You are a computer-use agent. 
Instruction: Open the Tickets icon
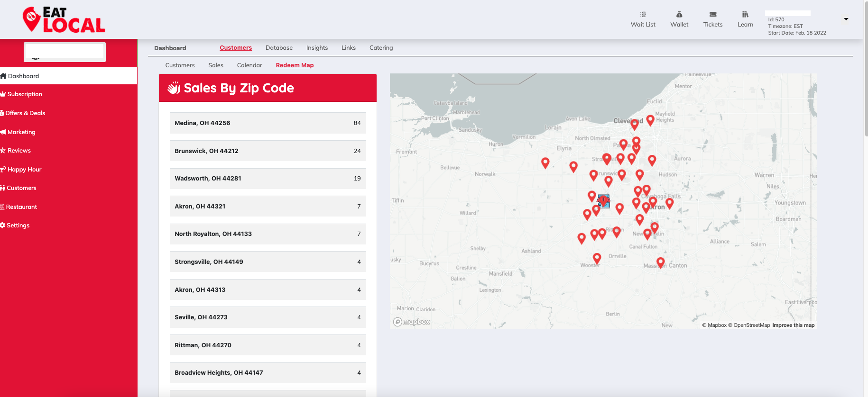(x=713, y=15)
